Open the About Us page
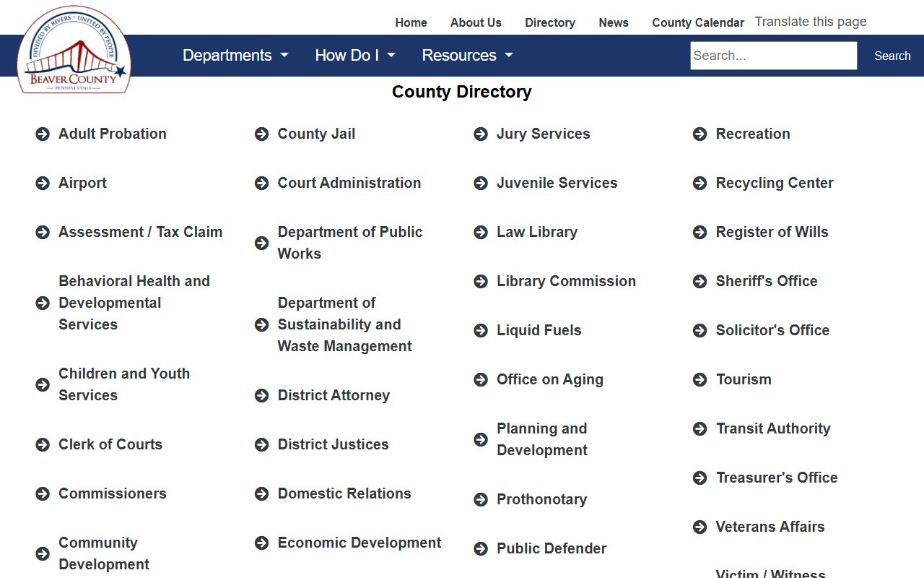Image resolution: width=924 pixels, height=578 pixels. tap(476, 22)
